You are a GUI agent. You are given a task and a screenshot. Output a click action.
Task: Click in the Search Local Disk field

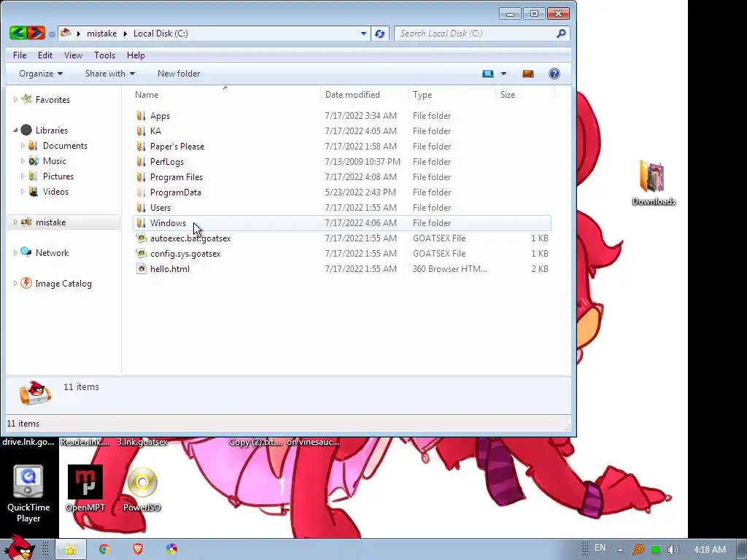(x=474, y=34)
